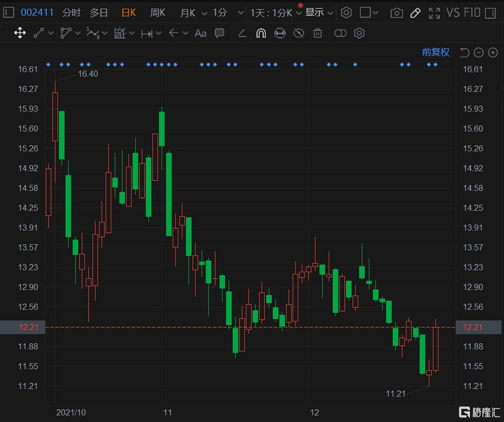This screenshot has height=422, width=504.
Task: Select the polygon shape drawing tool
Action: pyautogui.click(x=66, y=33)
